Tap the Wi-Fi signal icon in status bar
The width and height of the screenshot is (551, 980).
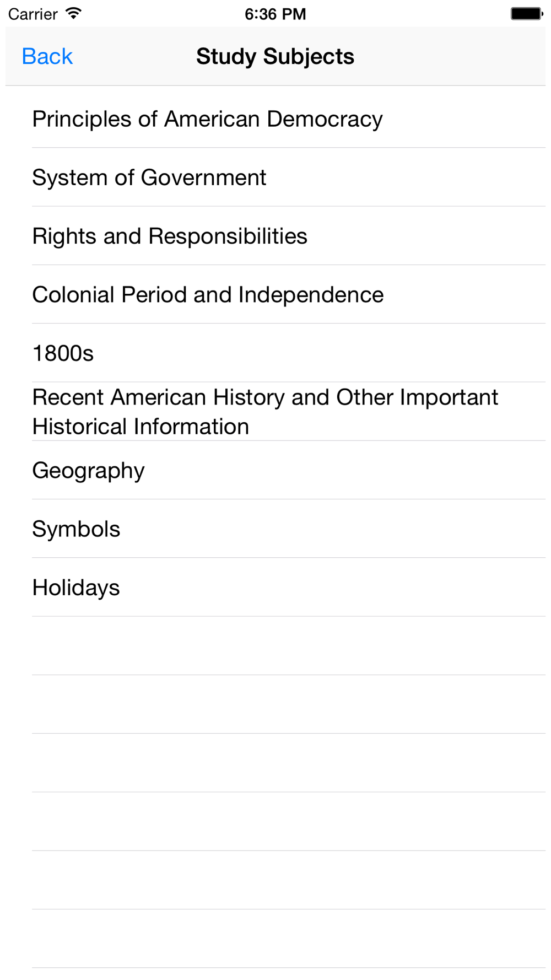click(73, 13)
